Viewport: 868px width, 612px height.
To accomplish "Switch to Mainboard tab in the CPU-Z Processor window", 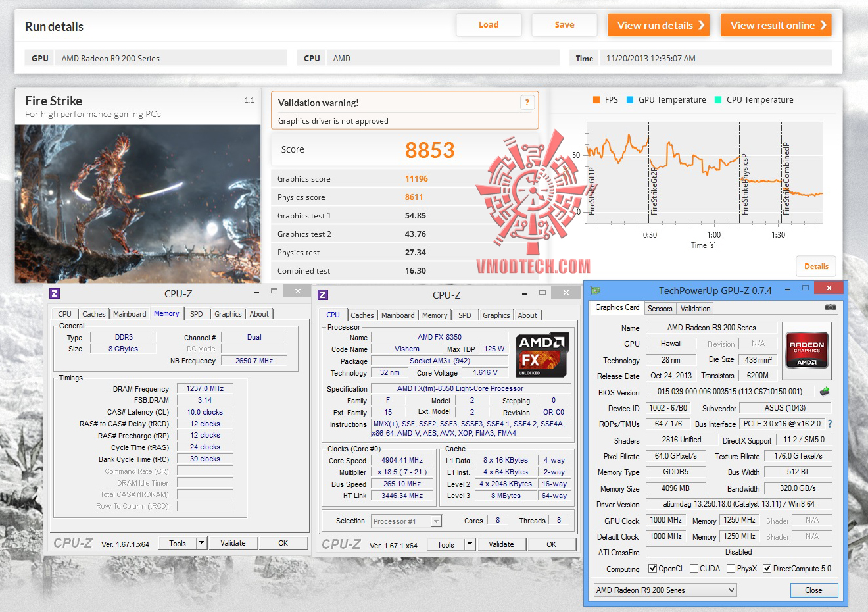I will pos(398,315).
